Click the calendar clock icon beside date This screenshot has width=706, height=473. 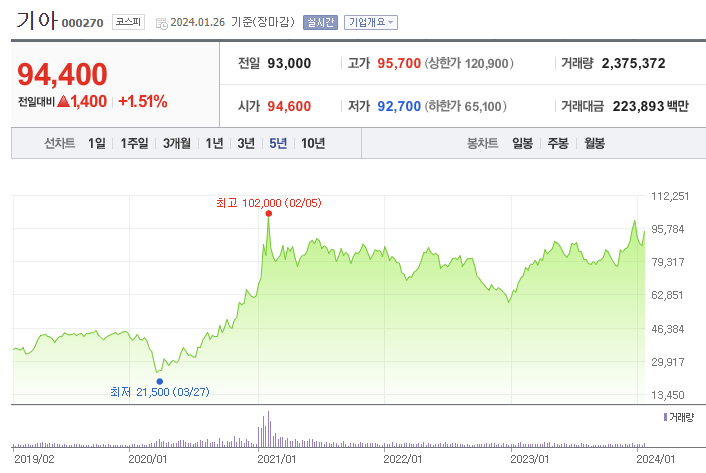click(x=162, y=24)
